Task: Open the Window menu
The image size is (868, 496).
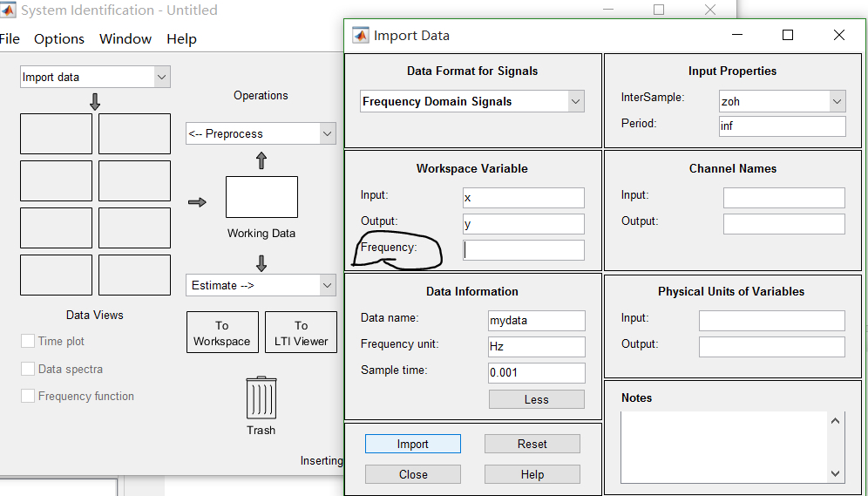Action: (125, 39)
